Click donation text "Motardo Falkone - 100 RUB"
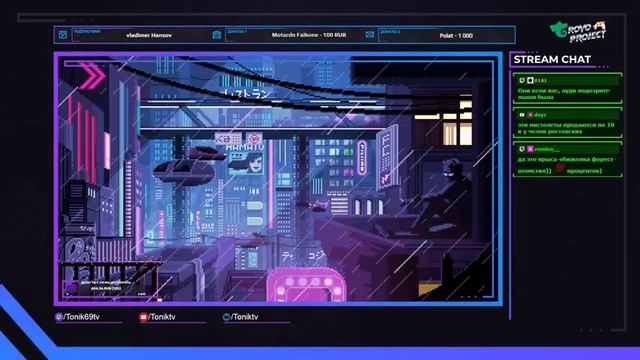The width and height of the screenshot is (640, 360). [x=309, y=35]
